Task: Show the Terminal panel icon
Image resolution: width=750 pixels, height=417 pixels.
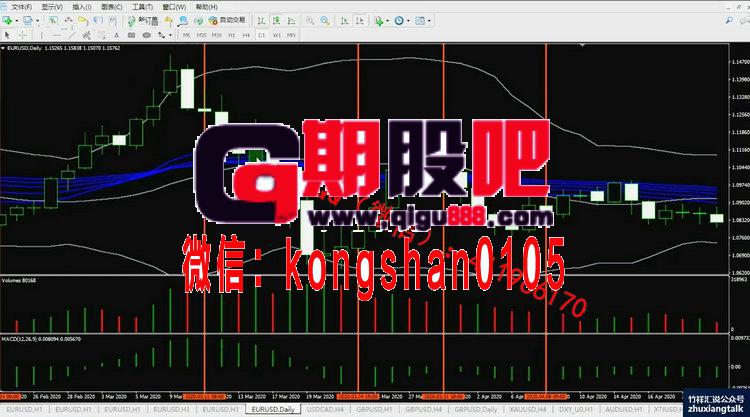Action: pos(99,21)
